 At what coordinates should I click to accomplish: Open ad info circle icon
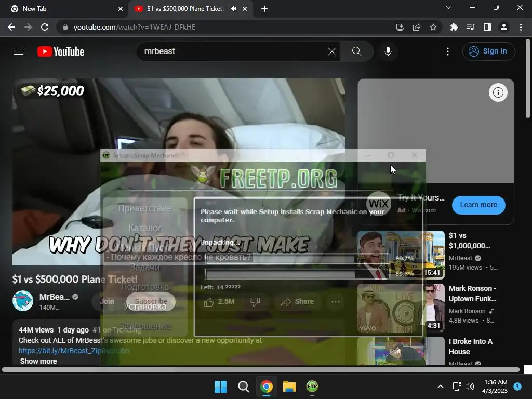click(x=498, y=92)
